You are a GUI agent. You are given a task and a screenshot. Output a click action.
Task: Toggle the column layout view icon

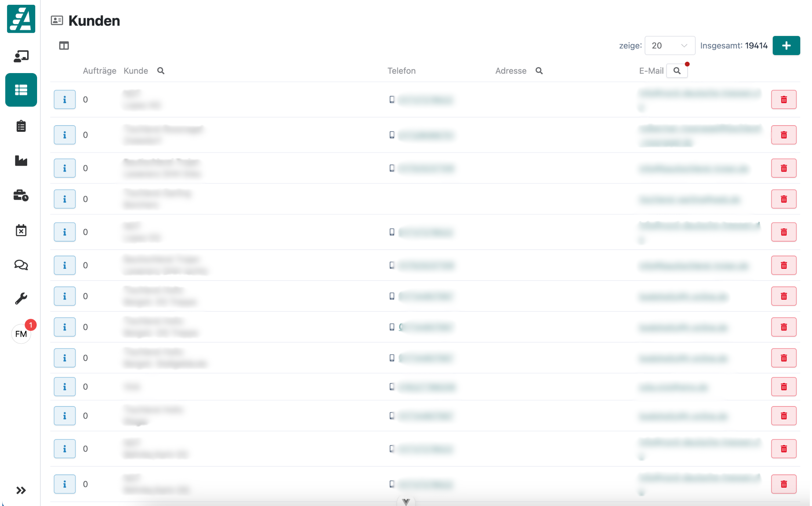click(x=64, y=46)
